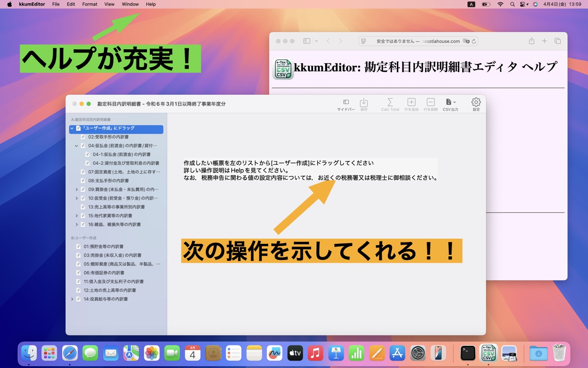Click the battery status icon in menu bar
Image resolution: width=588 pixels, height=368 pixels.
486,4
